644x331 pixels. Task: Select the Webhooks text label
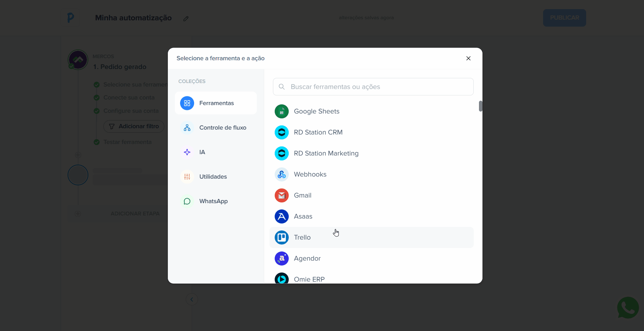pyautogui.click(x=310, y=174)
